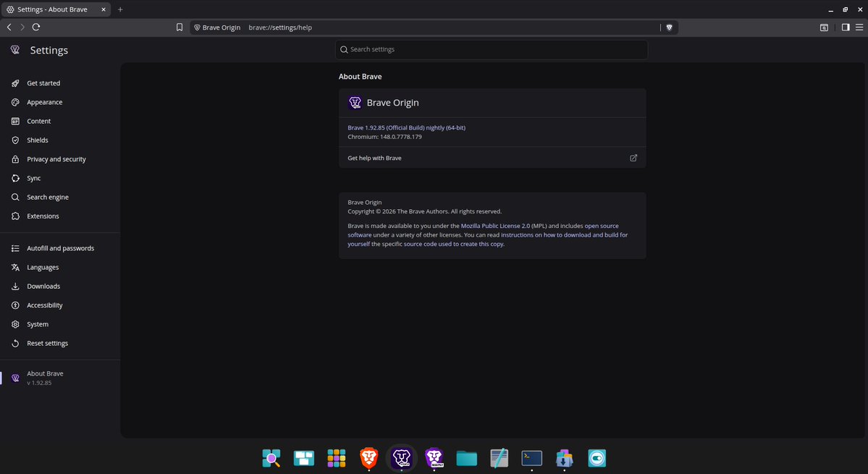Click the About Brave page heading
This screenshot has width=868, height=474.
(x=361, y=76)
